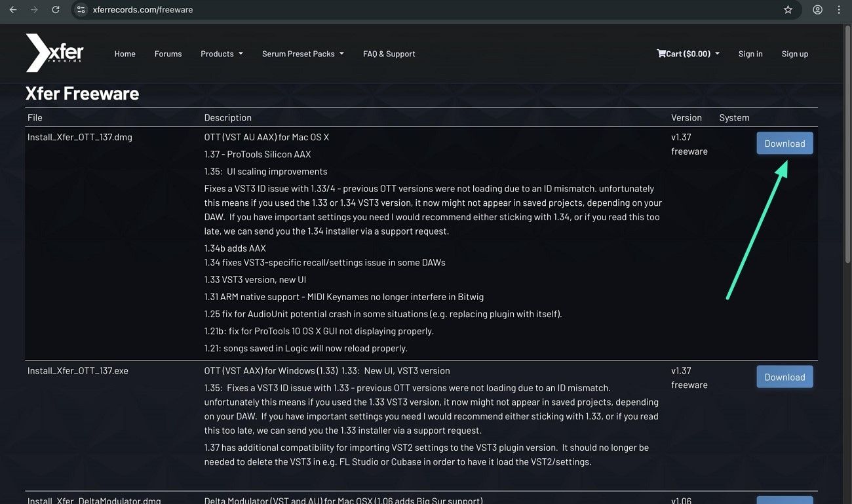Navigate to the Forums page
Screen dimensions: 852x504
point(168,54)
